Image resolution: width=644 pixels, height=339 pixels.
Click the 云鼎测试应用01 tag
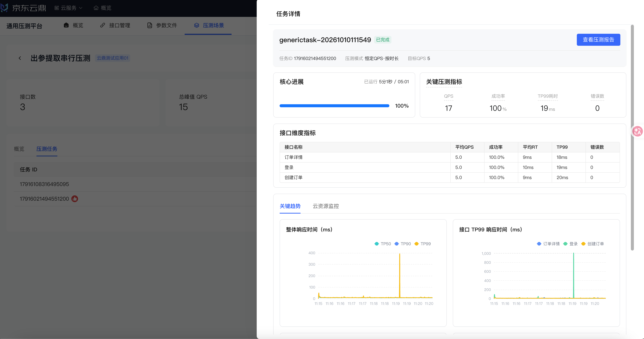tap(113, 58)
